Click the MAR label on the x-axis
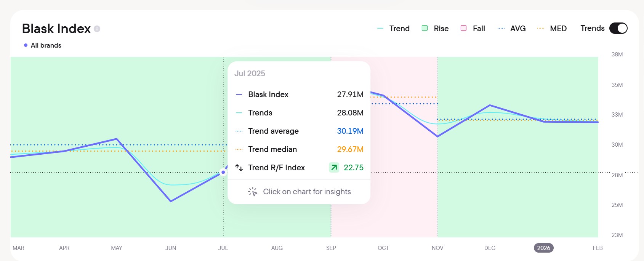Image resolution: width=644 pixels, height=261 pixels. point(18,248)
